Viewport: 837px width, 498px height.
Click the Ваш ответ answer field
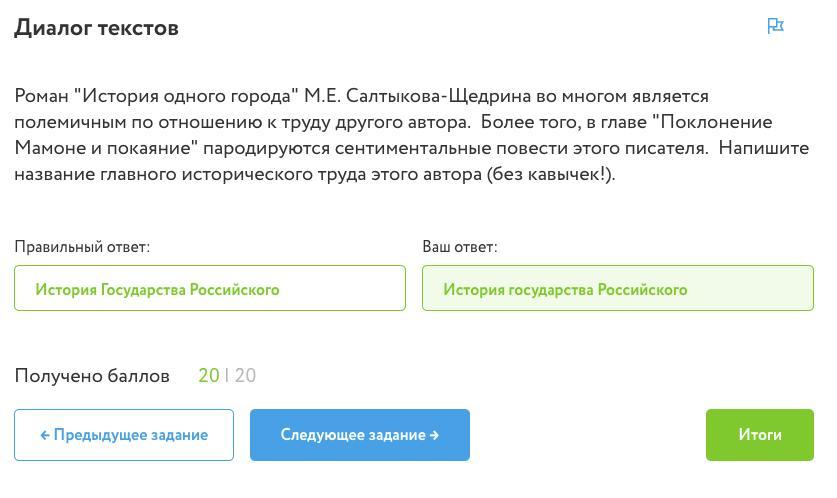(x=618, y=288)
